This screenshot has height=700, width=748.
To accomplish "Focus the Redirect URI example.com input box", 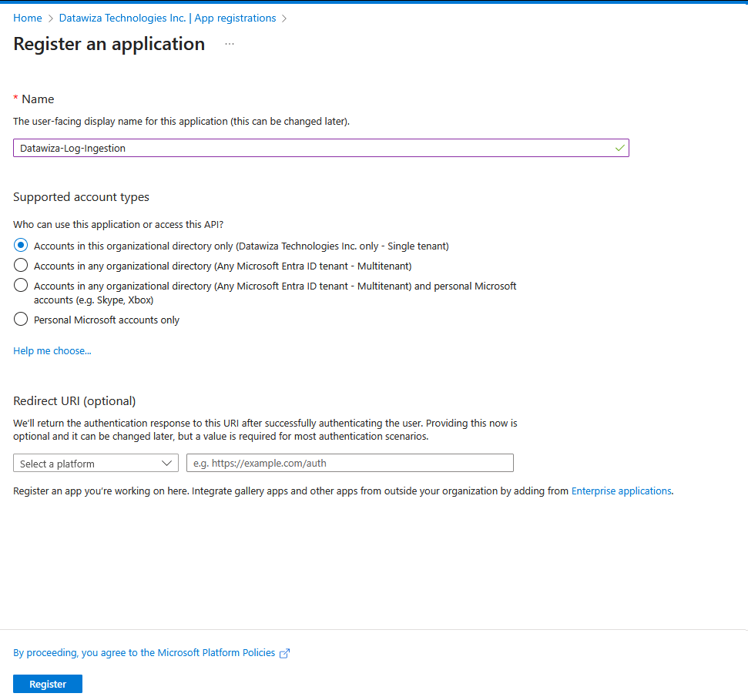I will pyautogui.click(x=350, y=464).
